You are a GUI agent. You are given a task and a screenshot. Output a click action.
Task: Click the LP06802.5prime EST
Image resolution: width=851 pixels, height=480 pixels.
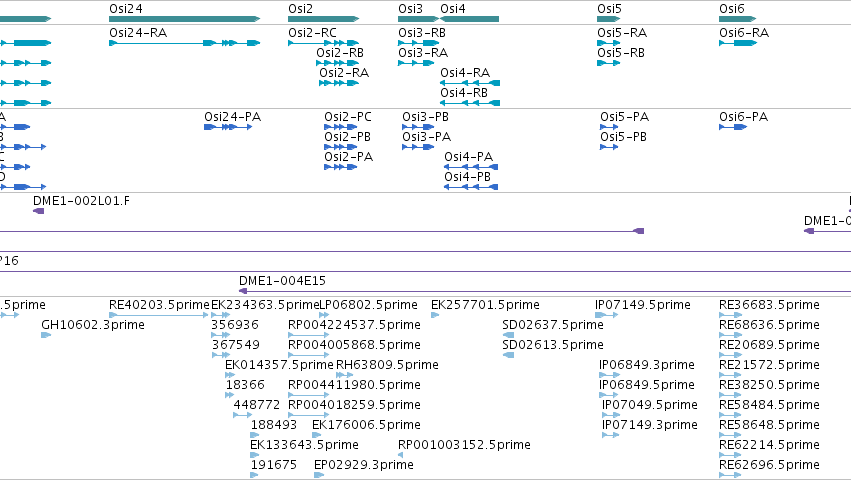click(324, 315)
